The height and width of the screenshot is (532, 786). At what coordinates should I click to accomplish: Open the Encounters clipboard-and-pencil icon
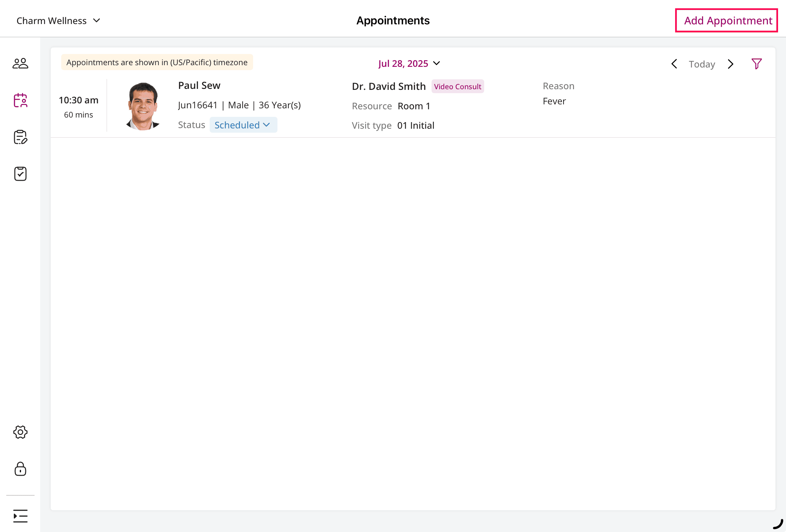[20, 137]
